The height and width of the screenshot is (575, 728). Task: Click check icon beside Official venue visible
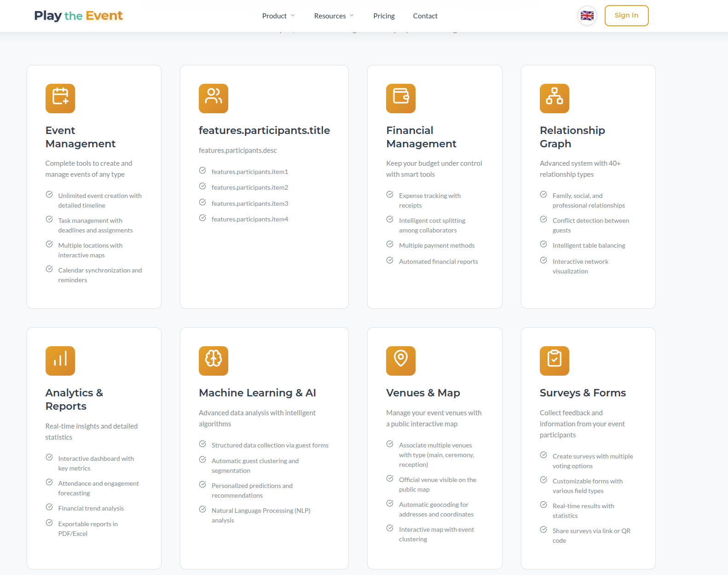point(390,478)
